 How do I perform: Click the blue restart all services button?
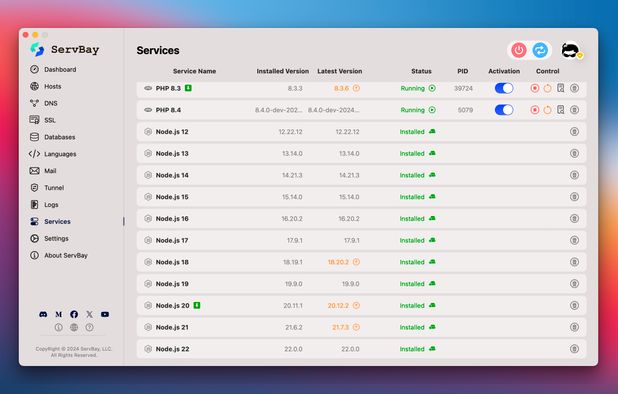tap(540, 50)
